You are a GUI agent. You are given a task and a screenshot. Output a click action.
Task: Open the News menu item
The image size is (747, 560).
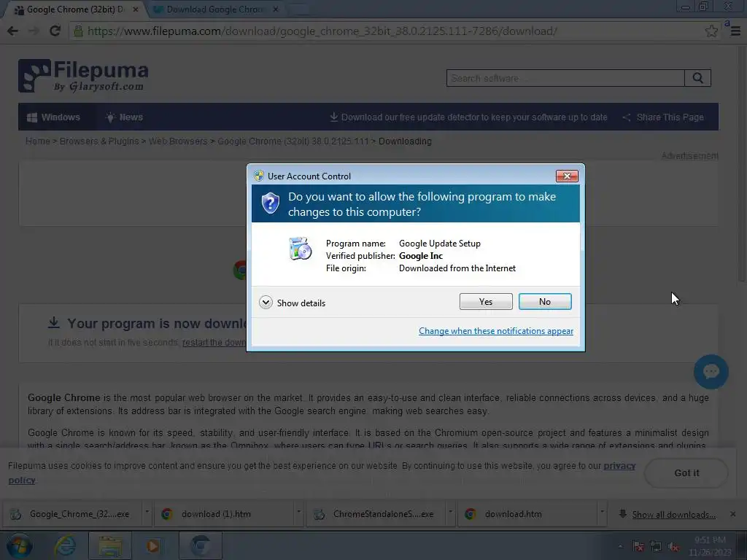124,117
